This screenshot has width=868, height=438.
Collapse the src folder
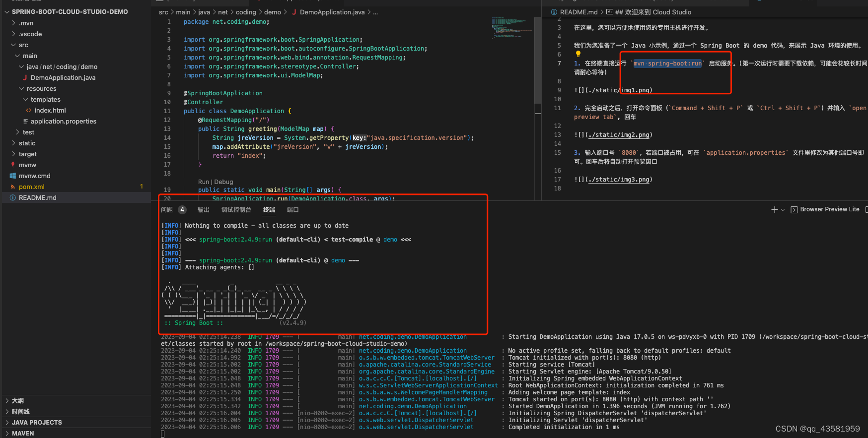click(13, 45)
